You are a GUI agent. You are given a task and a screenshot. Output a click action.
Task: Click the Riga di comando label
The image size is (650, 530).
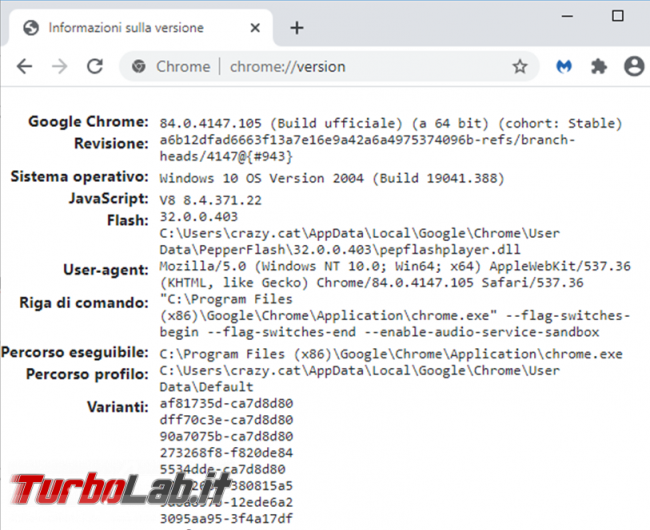click(x=84, y=303)
